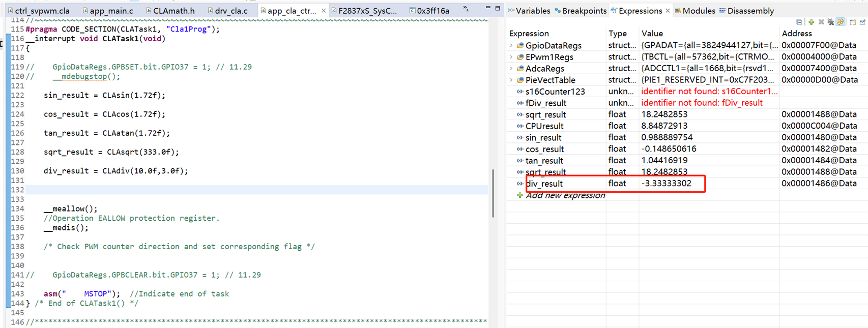Select s16Counter123 expression row

(687, 92)
